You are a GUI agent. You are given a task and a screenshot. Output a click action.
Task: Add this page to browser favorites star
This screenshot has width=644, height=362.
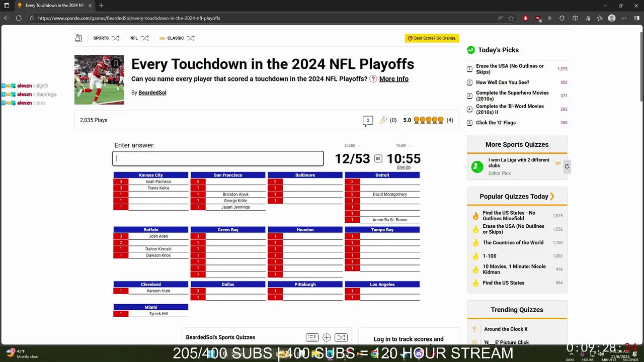[511, 18]
